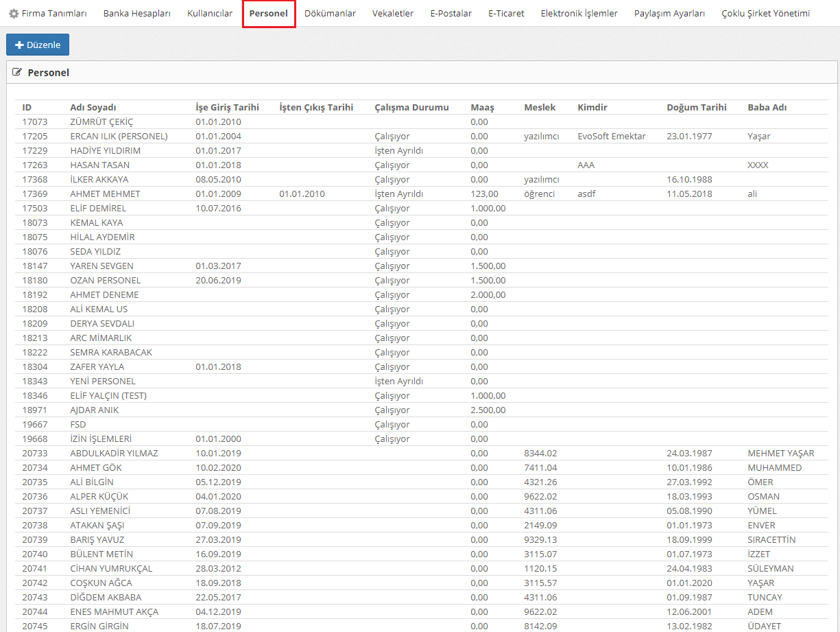
Task: Click the edit icon beside Personel heading
Action: click(x=17, y=72)
